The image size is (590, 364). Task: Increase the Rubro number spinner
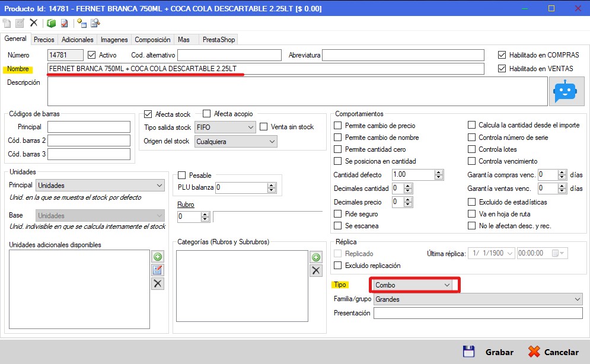[x=205, y=215]
